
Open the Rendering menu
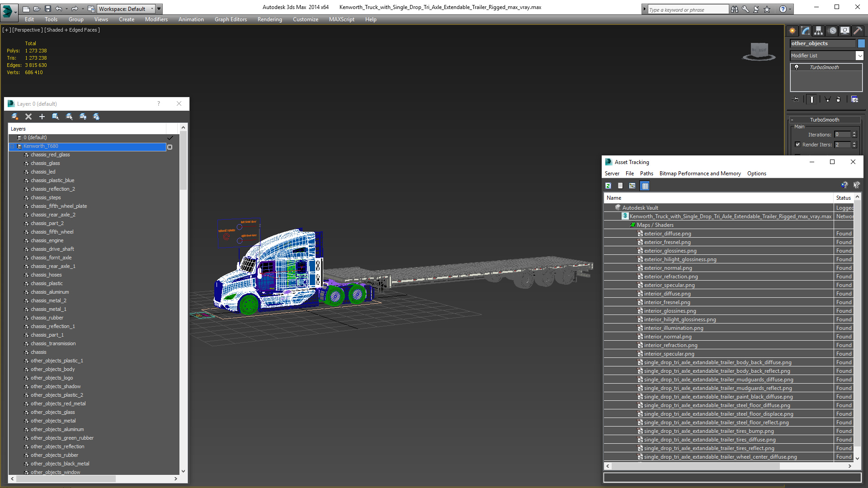click(x=269, y=19)
